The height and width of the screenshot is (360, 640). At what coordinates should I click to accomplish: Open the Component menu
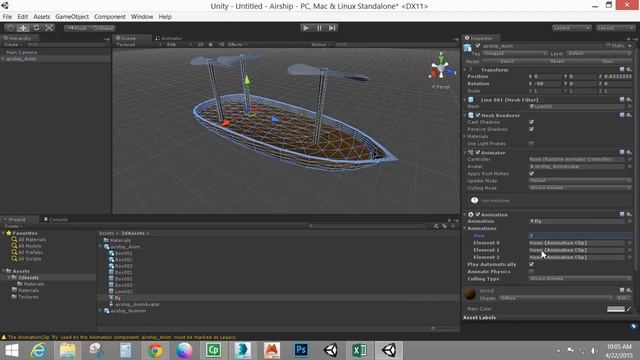110,17
